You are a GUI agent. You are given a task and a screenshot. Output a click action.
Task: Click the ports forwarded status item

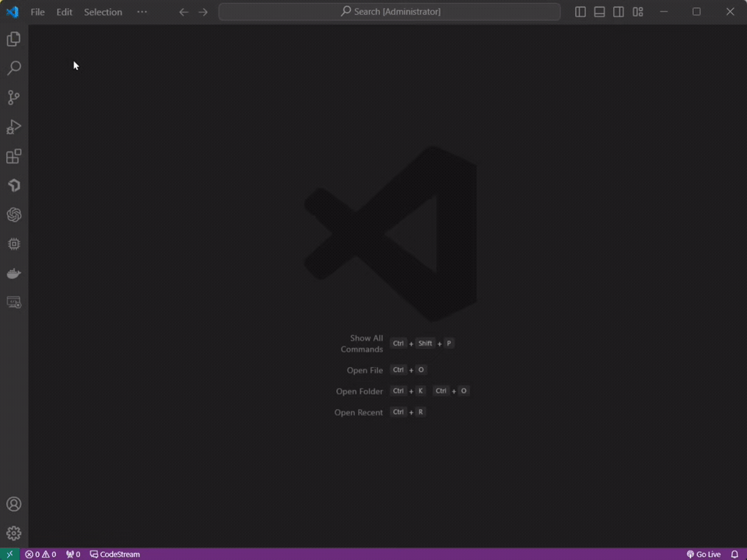point(73,555)
